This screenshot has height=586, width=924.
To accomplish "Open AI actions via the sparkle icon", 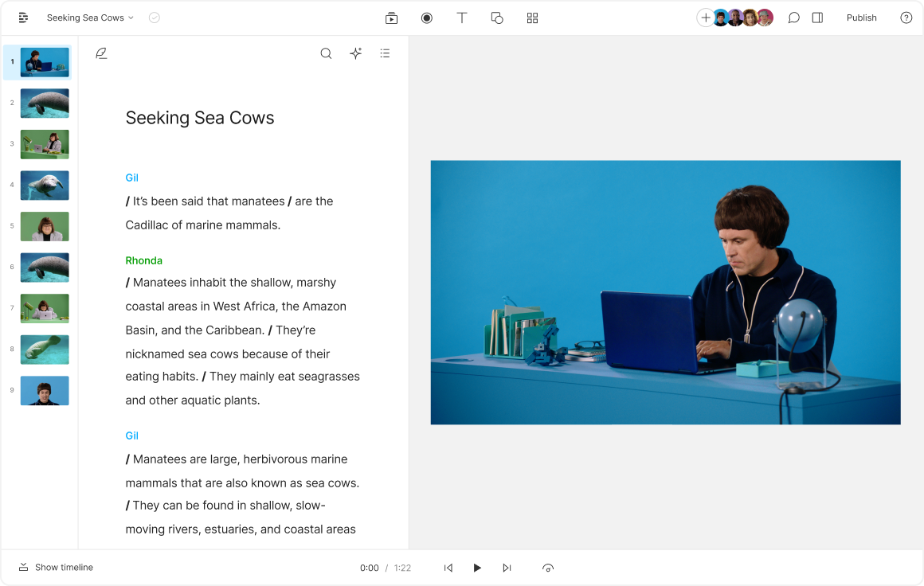I will pos(355,53).
